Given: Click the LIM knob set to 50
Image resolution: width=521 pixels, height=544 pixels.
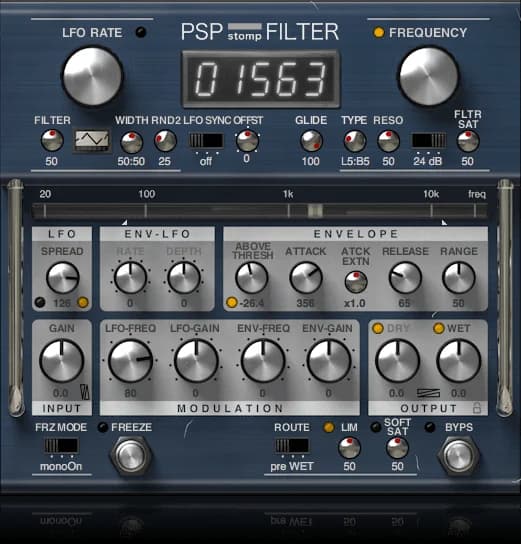Looking at the screenshot, I should pos(349,448).
